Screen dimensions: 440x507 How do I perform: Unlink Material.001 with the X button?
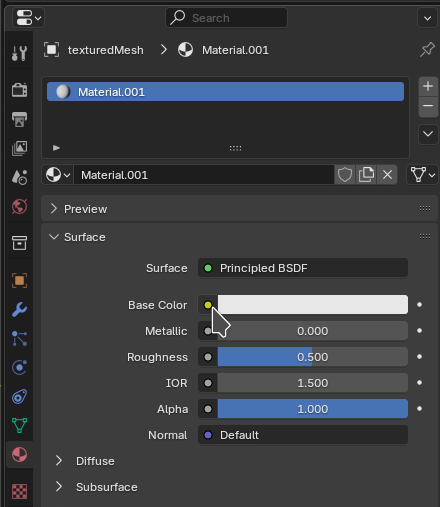click(x=387, y=175)
